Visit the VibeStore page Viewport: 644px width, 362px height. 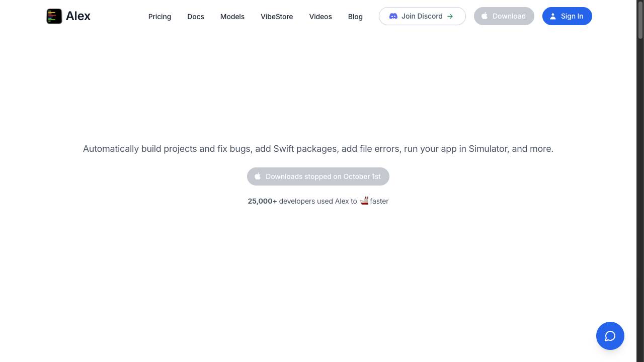pos(277,17)
